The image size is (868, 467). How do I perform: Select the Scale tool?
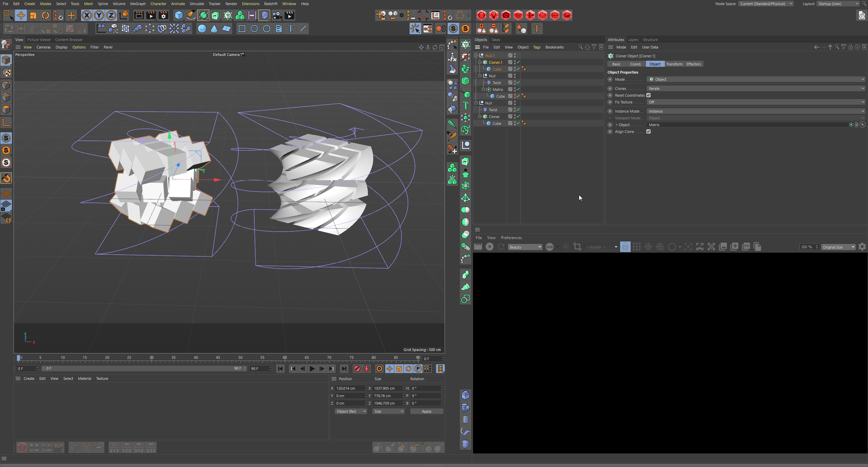coord(33,16)
